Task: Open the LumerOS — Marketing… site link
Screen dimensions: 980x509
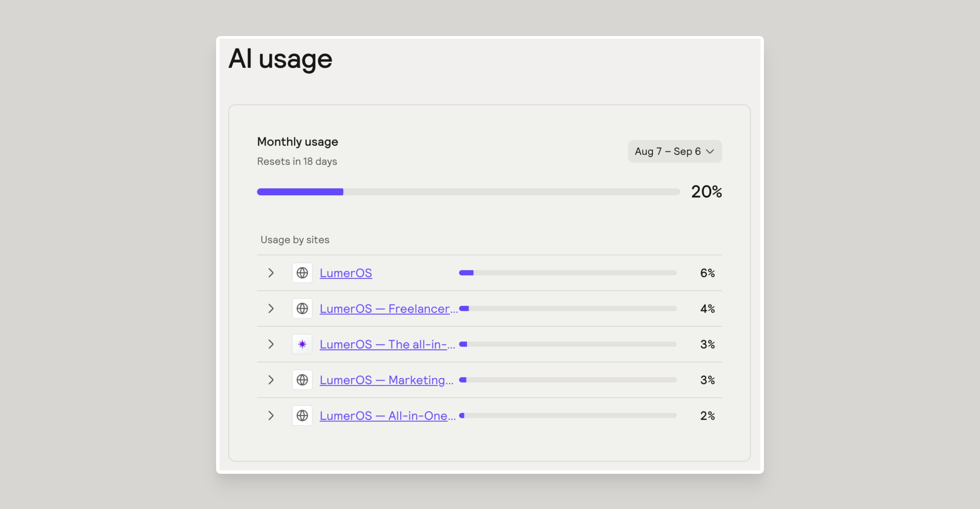Action: pos(387,380)
